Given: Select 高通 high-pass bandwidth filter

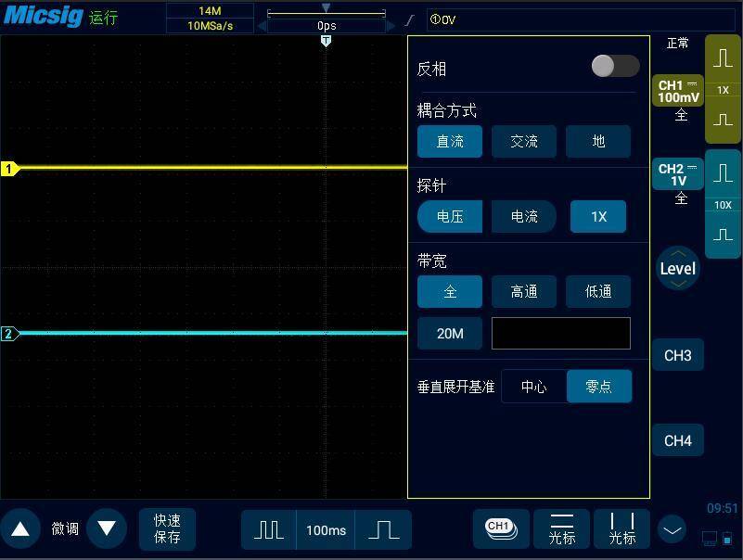Looking at the screenshot, I should point(524,291).
